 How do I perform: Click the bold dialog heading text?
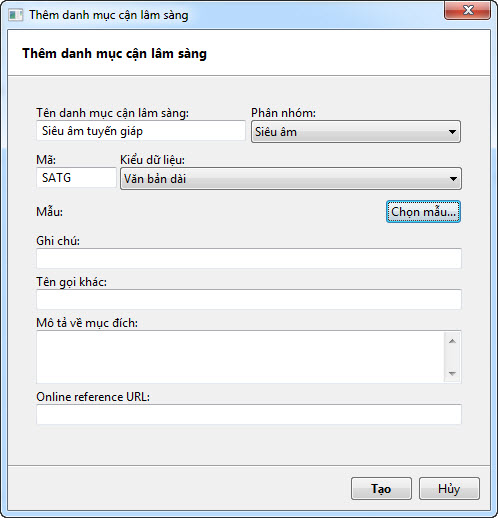tap(114, 54)
